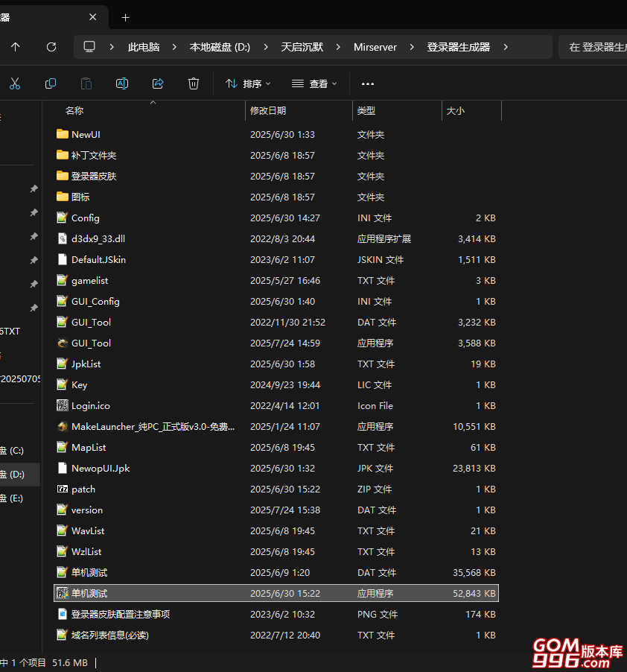Go up one folder with Up arrow
This screenshot has height=672, width=627.
[x=16, y=47]
